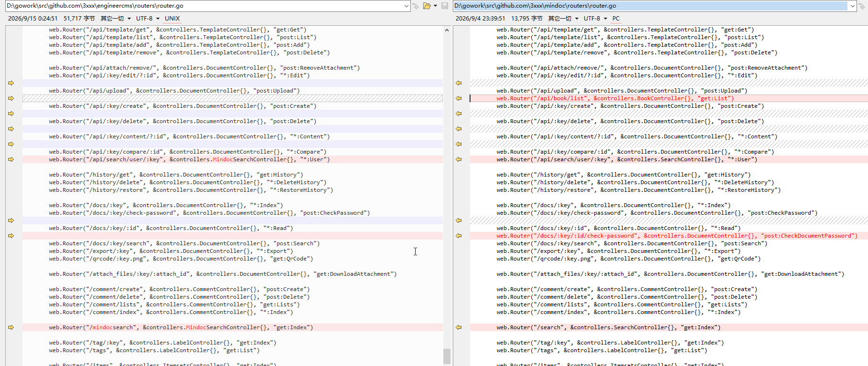Click the right file size '13,795 字节'

[x=527, y=19]
